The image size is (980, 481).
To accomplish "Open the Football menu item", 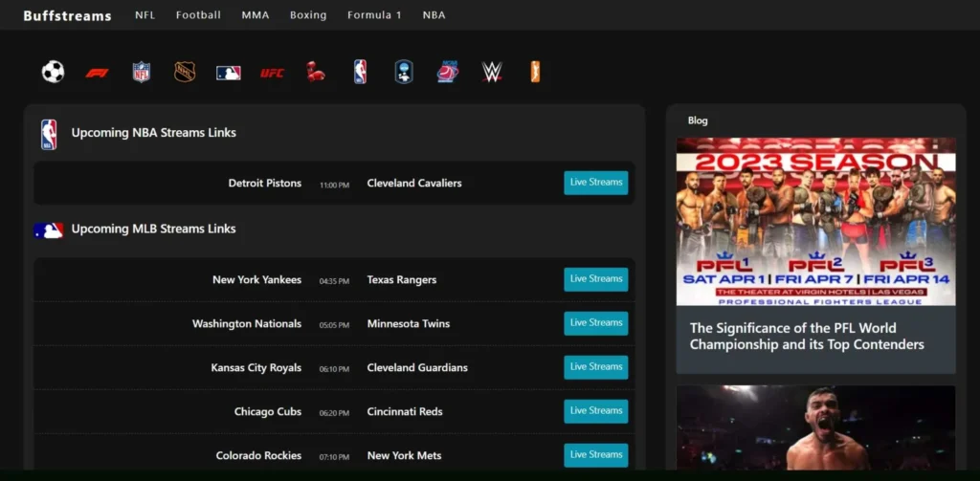I will click(198, 15).
